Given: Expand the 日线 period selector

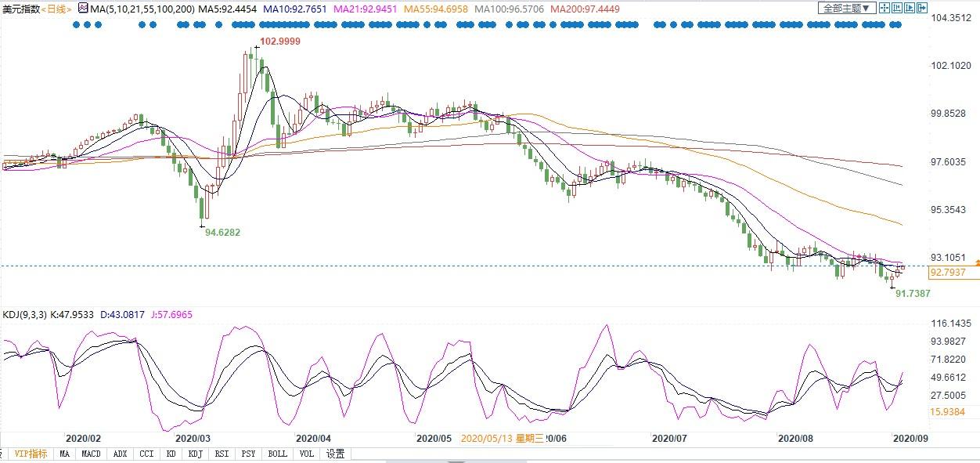Looking at the screenshot, I should pyautogui.click(x=57, y=9).
